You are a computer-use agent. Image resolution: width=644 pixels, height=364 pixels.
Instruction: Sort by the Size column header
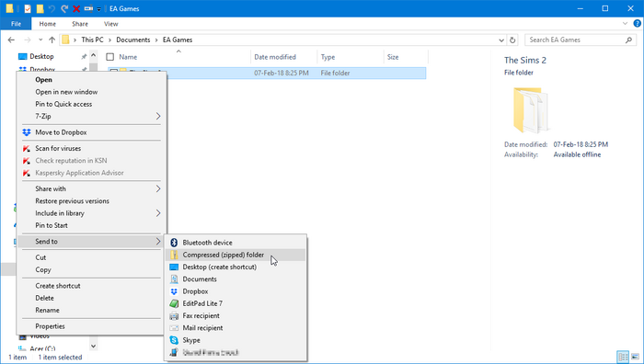(393, 57)
